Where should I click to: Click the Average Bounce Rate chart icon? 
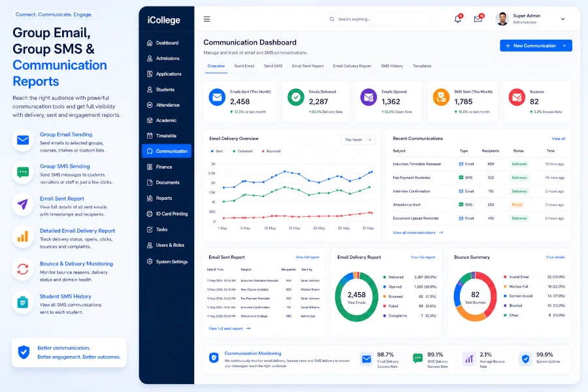pos(469,359)
